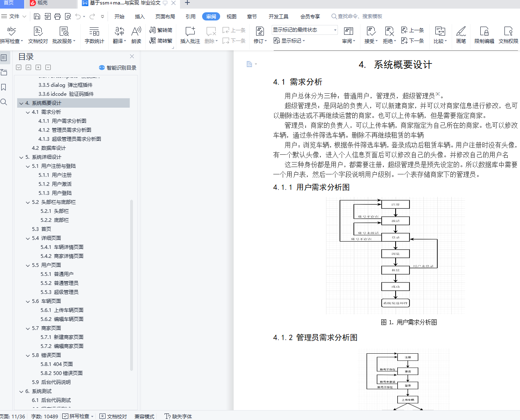Image resolution: width=520 pixels, height=420 pixels.
Task: Click the print preview icon
Action: coord(68,16)
